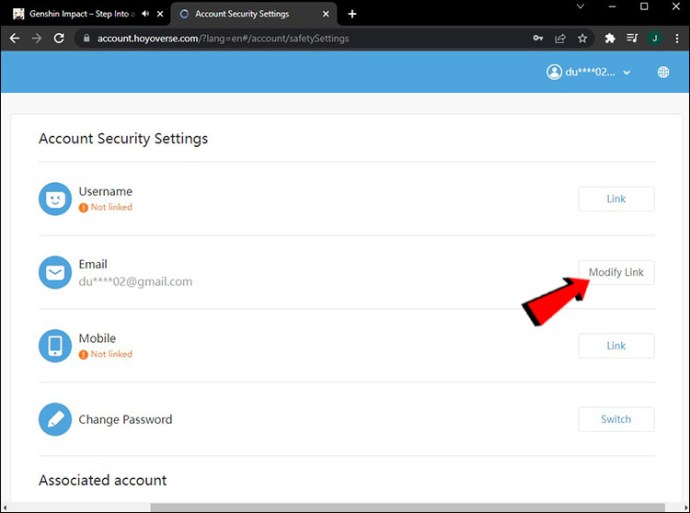Open the browser extensions puzzle icon
This screenshot has width=690, height=513.
(610, 38)
